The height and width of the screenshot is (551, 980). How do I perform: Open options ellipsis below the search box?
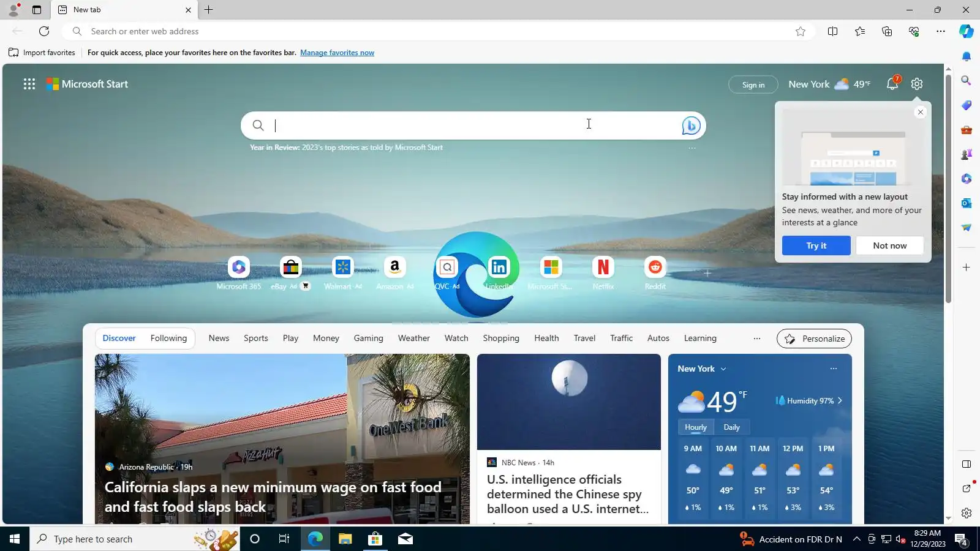click(692, 148)
